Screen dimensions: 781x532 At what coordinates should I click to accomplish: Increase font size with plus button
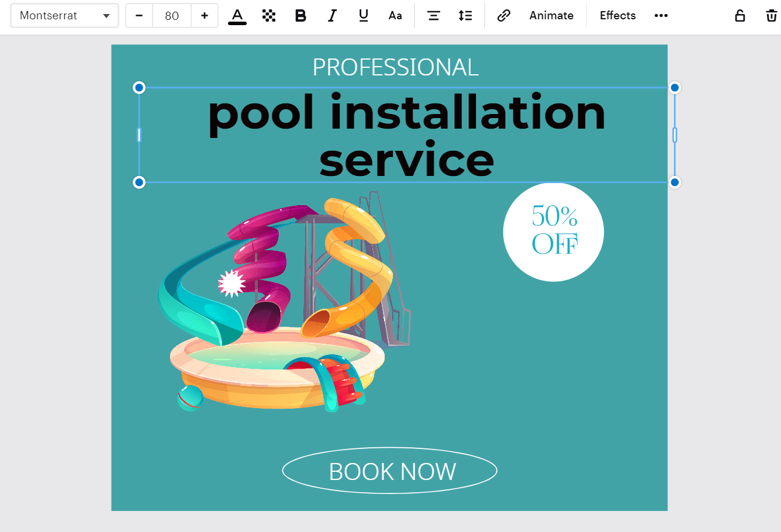[x=205, y=16]
